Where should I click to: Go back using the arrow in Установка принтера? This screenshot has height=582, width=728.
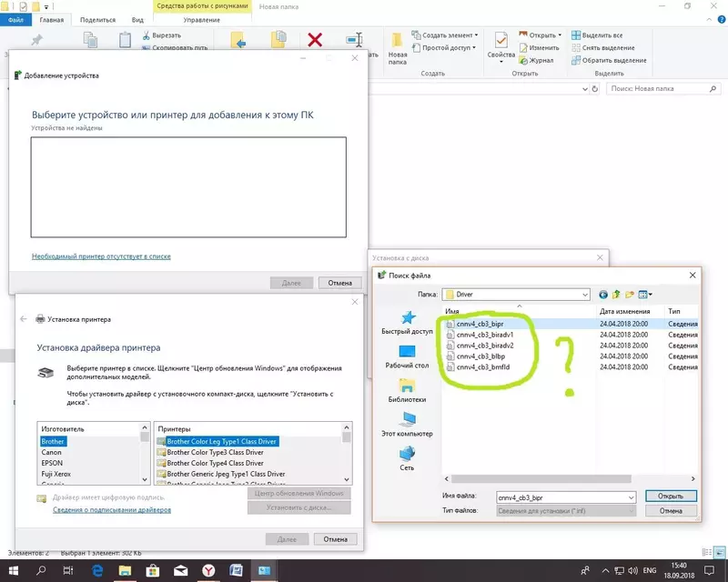[x=24, y=319]
